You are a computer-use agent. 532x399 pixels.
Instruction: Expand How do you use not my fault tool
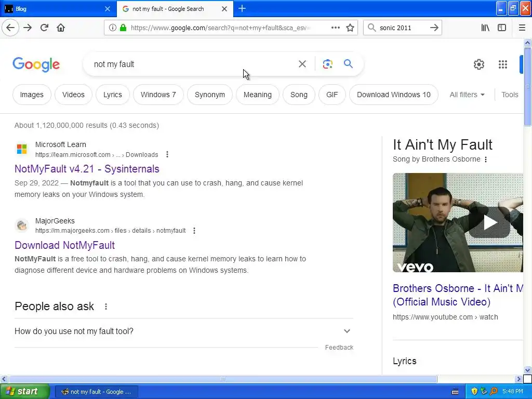[183, 331]
